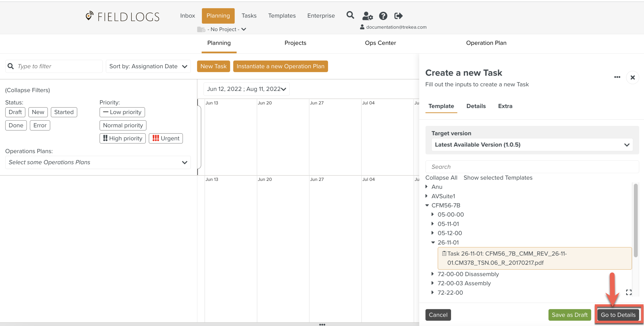This screenshot has height=326, width=644.
Task: Select the Planning sub-tab
Action: click(219, 43)
